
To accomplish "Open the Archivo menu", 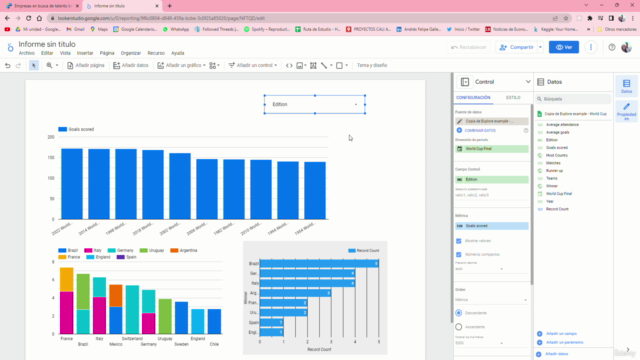I will [x=27, y=53].
